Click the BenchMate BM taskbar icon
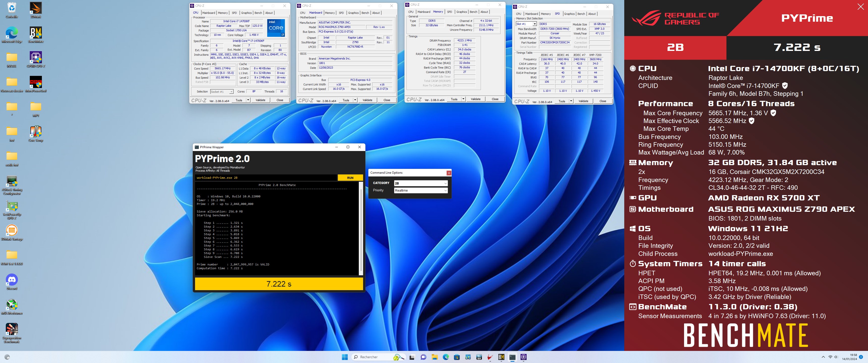The image size is (868, 363). point(501,357)
